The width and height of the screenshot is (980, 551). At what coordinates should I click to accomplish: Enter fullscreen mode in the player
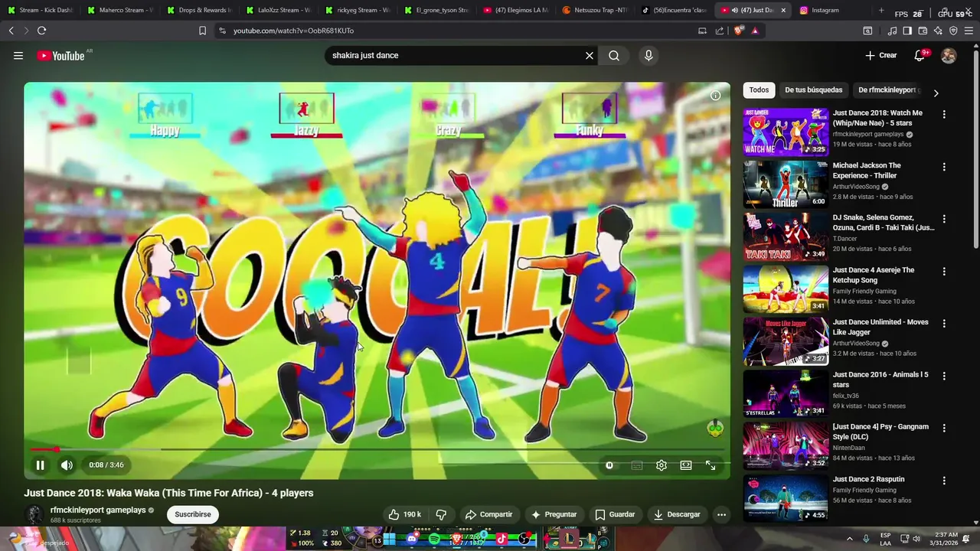click(710, 465)
